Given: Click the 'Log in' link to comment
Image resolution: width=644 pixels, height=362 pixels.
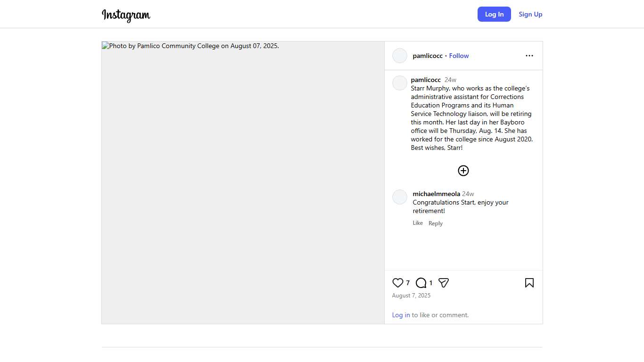Looking at the screenshot, I should pos(401,315).
